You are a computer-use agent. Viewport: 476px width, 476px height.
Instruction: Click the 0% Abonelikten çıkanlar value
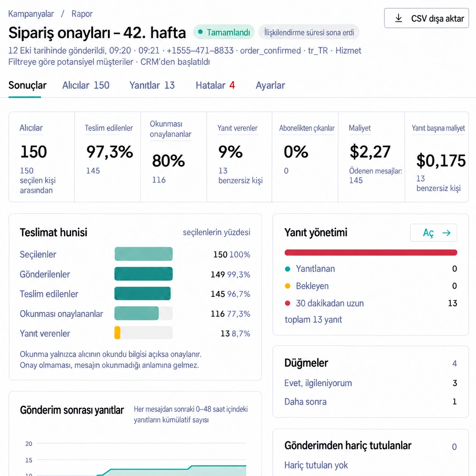[x=296, y=152]
